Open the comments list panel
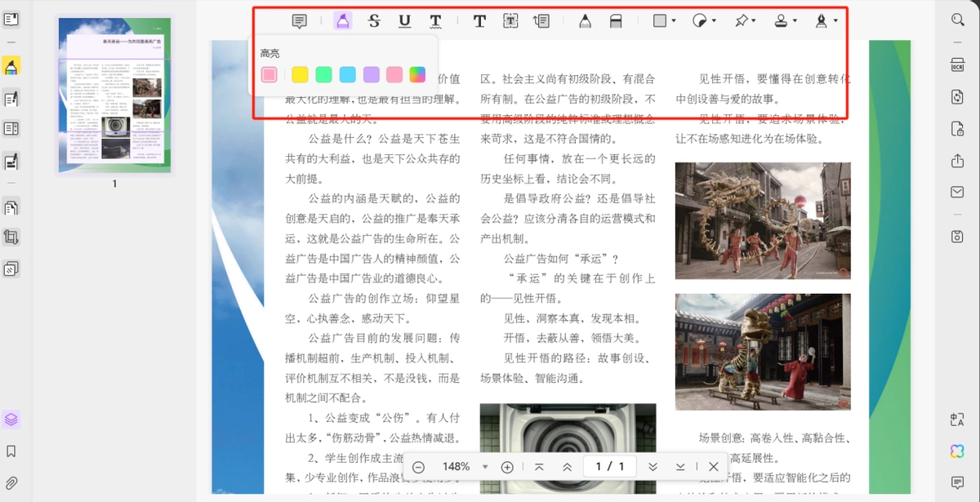Viewport: 980px width, 502px height. [958, 482]
